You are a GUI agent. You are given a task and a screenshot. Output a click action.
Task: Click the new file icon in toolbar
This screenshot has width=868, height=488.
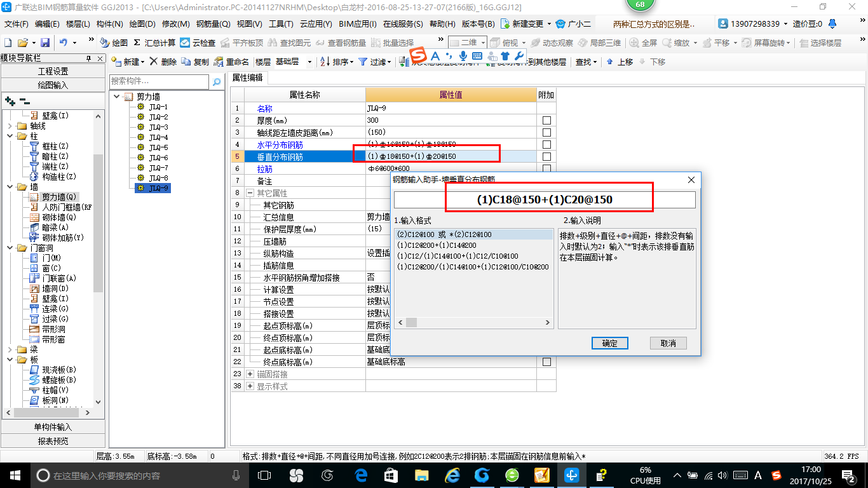tap(8, 43)
